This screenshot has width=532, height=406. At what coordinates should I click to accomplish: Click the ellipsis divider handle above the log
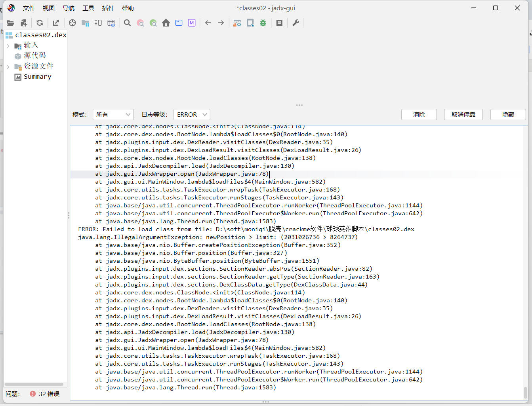click(299, 105)
